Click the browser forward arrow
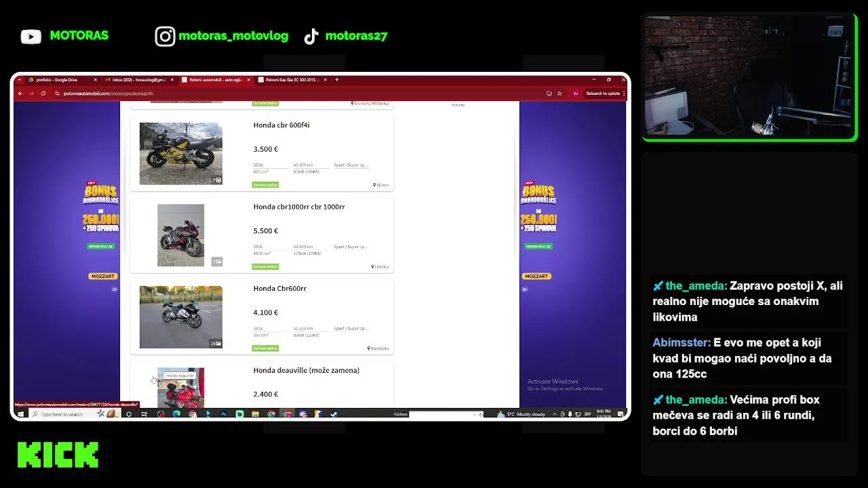Screen dimensions: 868x488 [31, 93]
